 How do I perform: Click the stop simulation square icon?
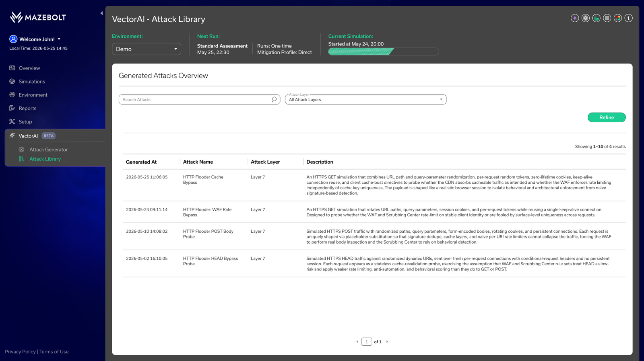[607, 18]
